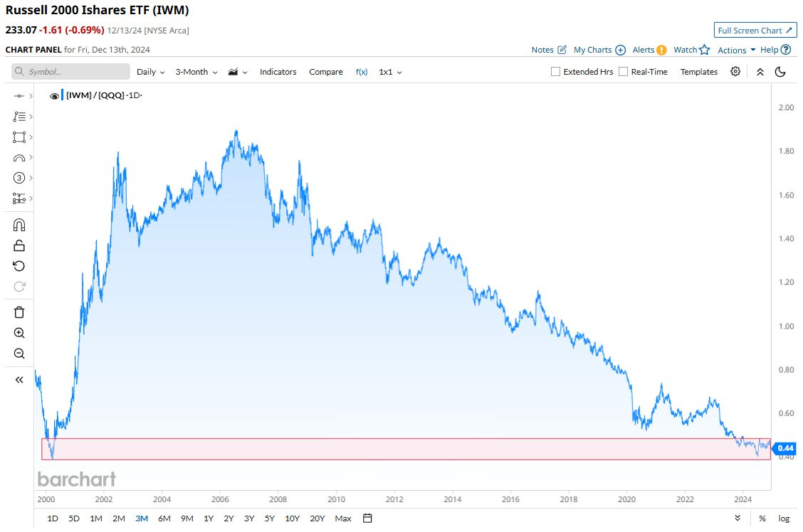Click the undo arrow icon
This screenshot has height=532, width=803.
(19, 266)
